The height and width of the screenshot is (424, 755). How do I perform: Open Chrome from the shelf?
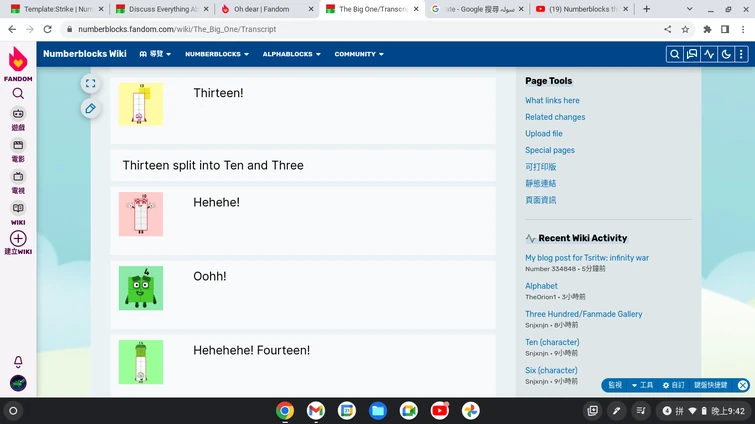(285, 411)
